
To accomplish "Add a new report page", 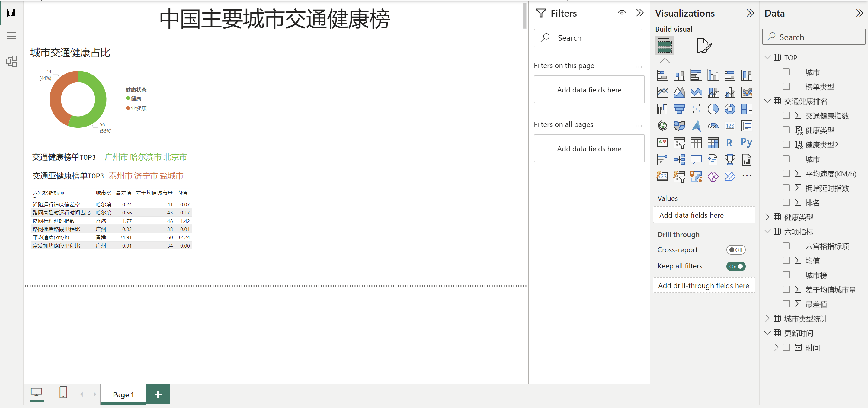I will point(158,394).
